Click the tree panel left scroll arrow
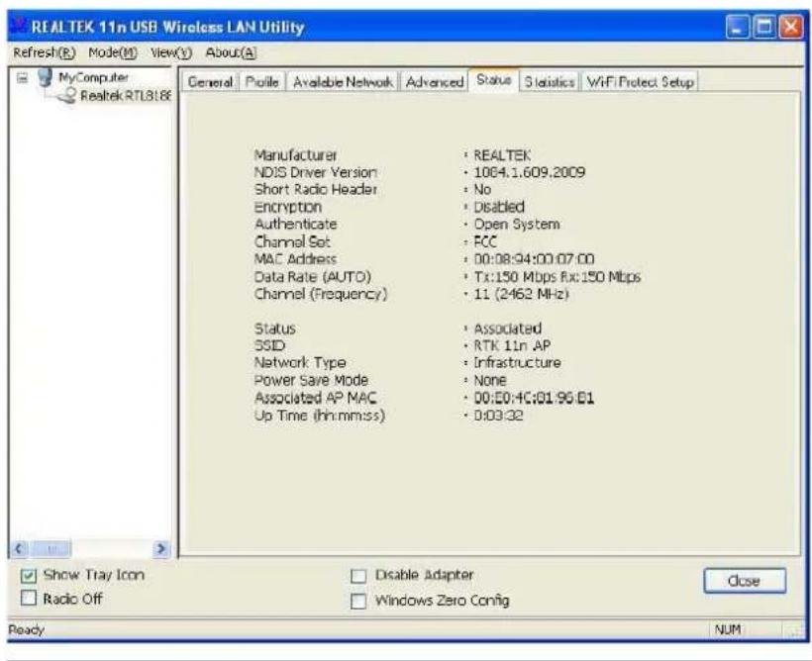Viewport: 812px width, 661px height. pyautogui.click(x=19, y=548)
